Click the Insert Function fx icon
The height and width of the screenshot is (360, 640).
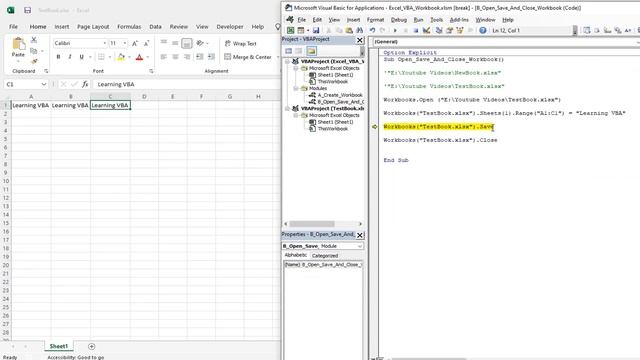[x=85, y=84]
